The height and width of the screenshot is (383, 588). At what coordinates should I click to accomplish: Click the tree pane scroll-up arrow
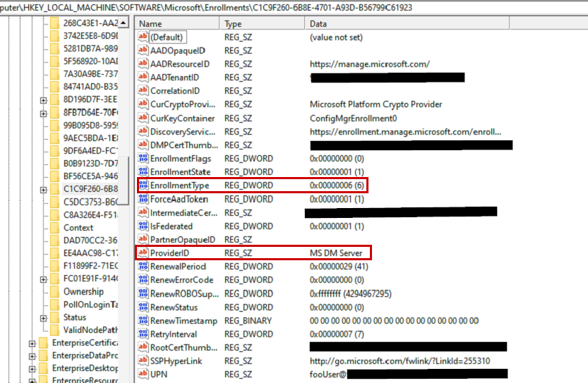pos(124,23)
